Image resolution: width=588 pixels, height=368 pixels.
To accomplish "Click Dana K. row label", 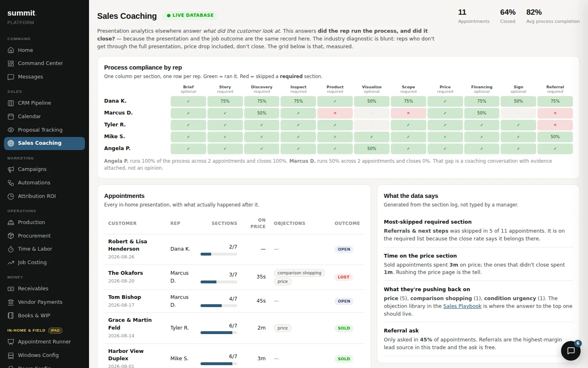I will click(x=115, y=101).
